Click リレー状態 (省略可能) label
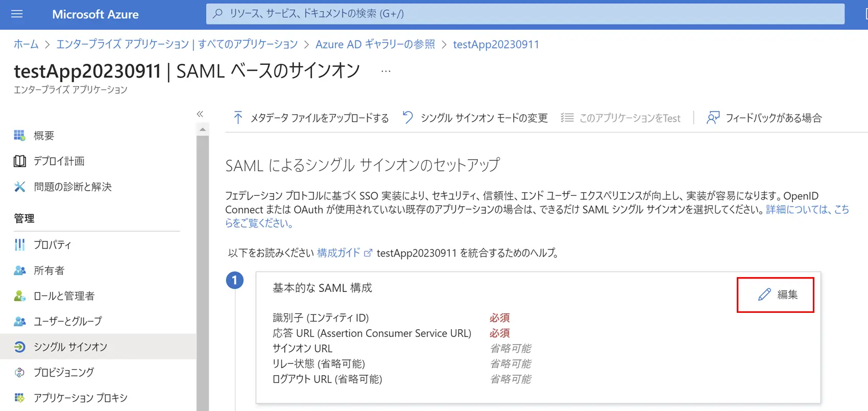The image size is (868, 411). [319, 364]
